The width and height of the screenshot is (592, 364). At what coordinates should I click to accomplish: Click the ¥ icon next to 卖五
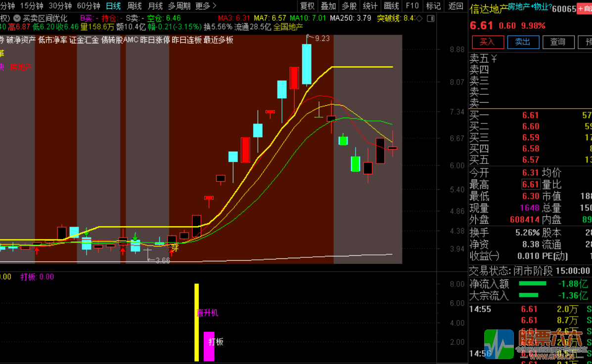(494, 59)
